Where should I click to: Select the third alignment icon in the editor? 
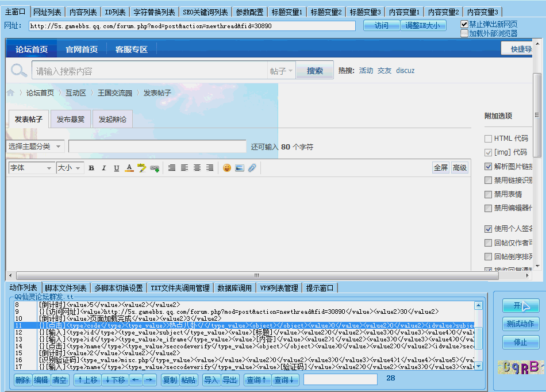click(x=197, y=168)
